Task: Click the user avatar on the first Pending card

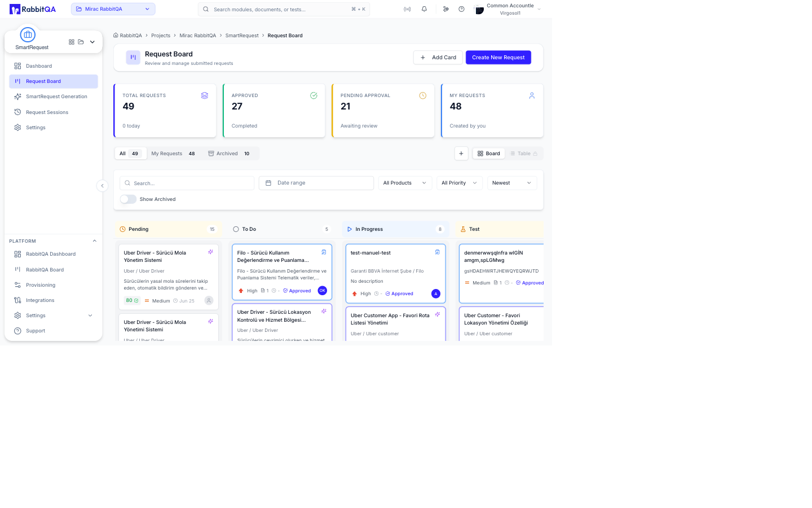Action: (209, 301)
